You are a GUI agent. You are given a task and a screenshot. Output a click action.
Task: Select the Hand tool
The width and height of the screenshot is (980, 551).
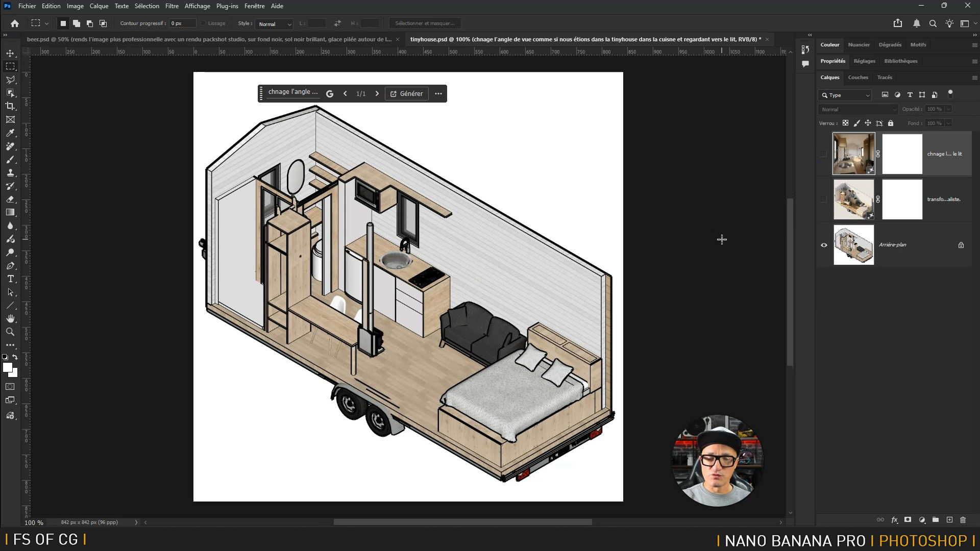tap(10, 318)
